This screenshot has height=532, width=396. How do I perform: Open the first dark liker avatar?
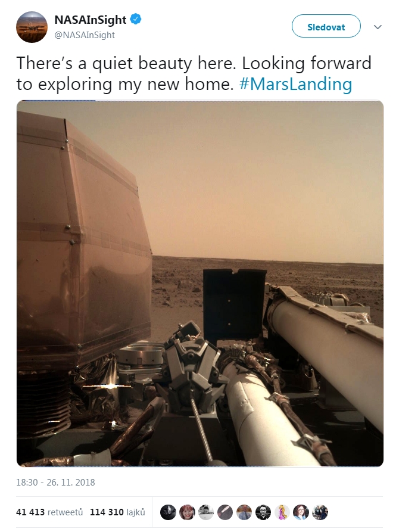168,512
